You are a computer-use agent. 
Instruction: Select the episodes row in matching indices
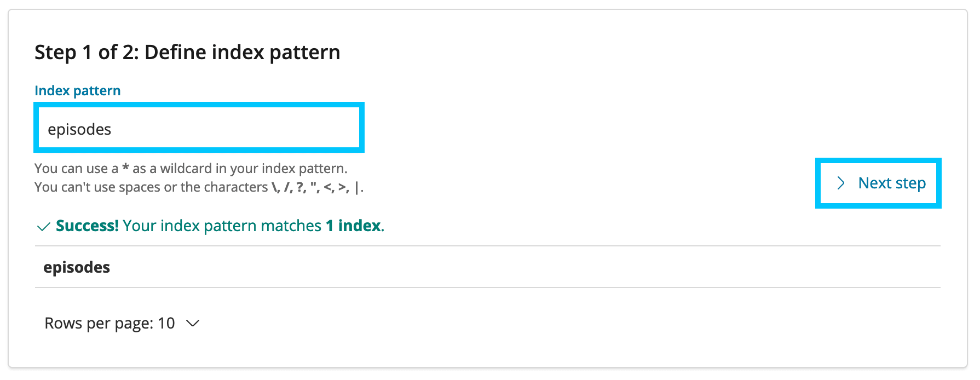pyautogui.click(x=77, y=267)
